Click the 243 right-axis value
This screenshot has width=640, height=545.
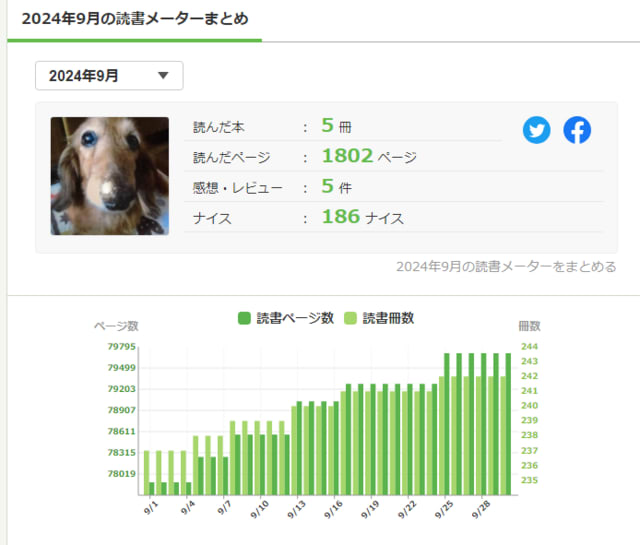coord(529,361)
